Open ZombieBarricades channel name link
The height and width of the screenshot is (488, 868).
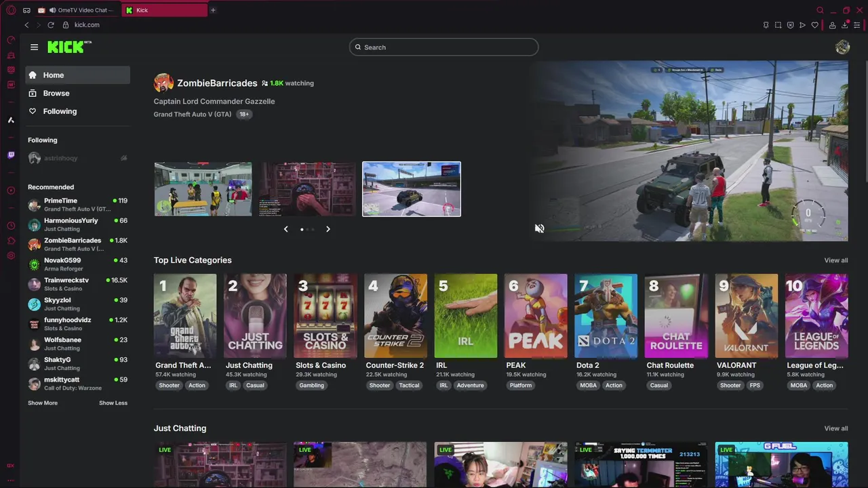(217, 83)
